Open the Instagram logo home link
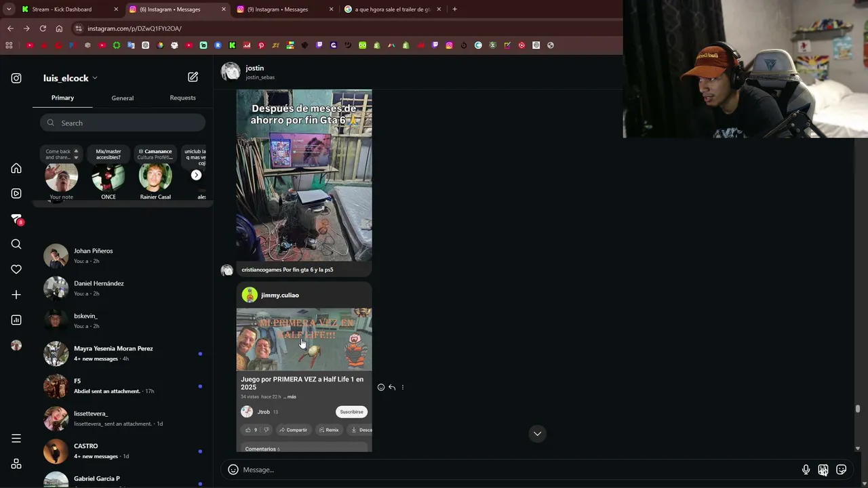868x488 pixels. click(16, 78)
